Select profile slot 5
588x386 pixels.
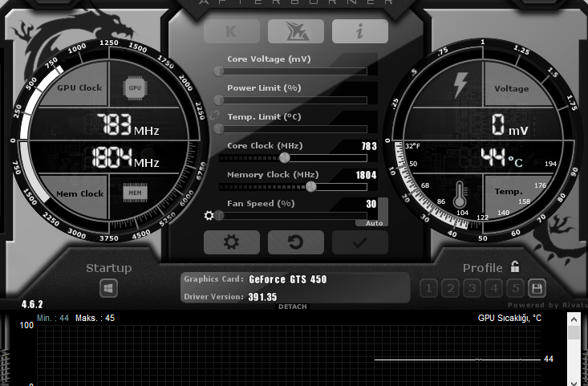point(516,288)
